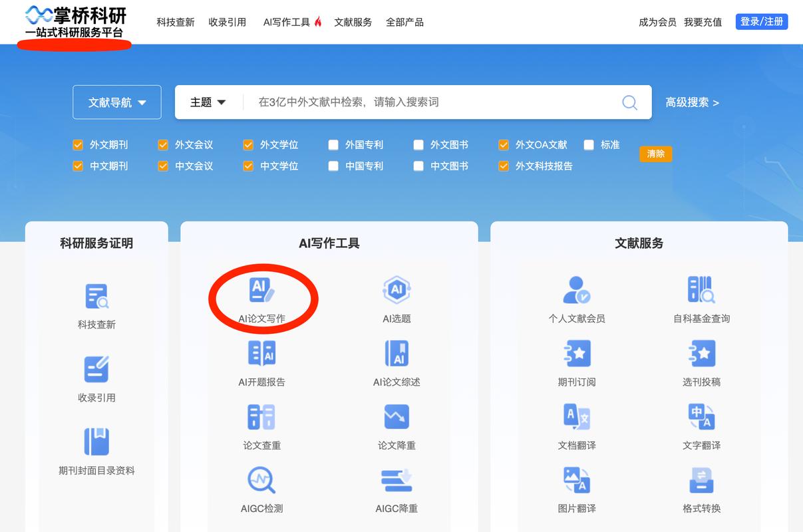
Task: Check the 外文图书 checkbox
Action: 418,145
